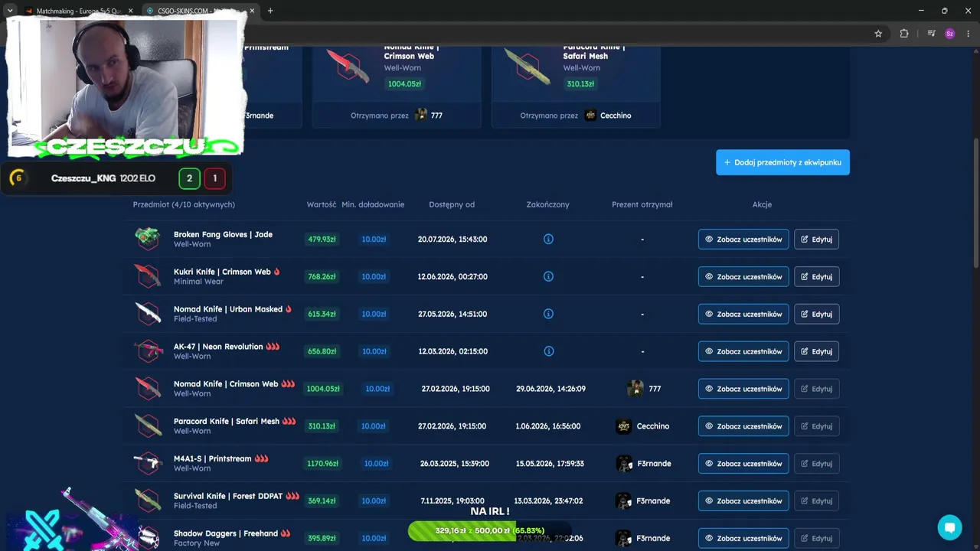Click the page vertical scrollbar
This screenshot has width=980, height=551.
[x=975, y=203]
